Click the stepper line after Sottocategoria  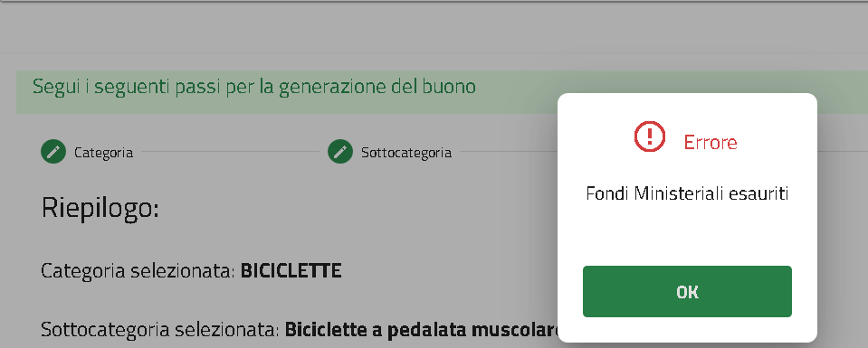pos(508,152)
